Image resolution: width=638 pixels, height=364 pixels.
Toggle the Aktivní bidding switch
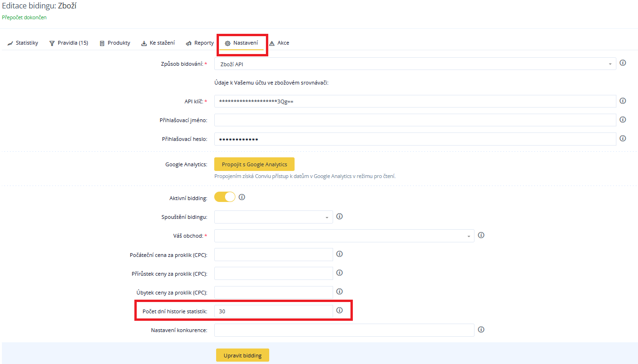[225, 197]
